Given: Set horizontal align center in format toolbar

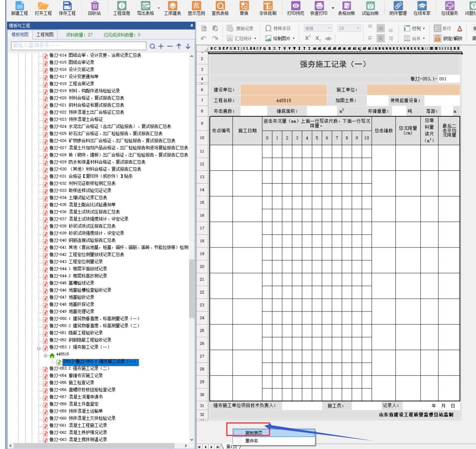Looking at the screenshot, I should pos(380,38).
